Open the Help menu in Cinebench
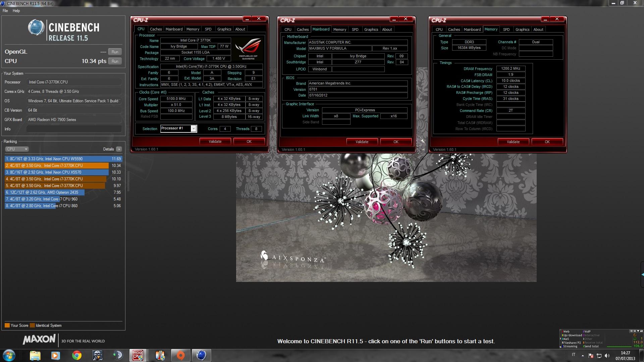This screenshot has width=644, height=362. (x=16, y=11)
